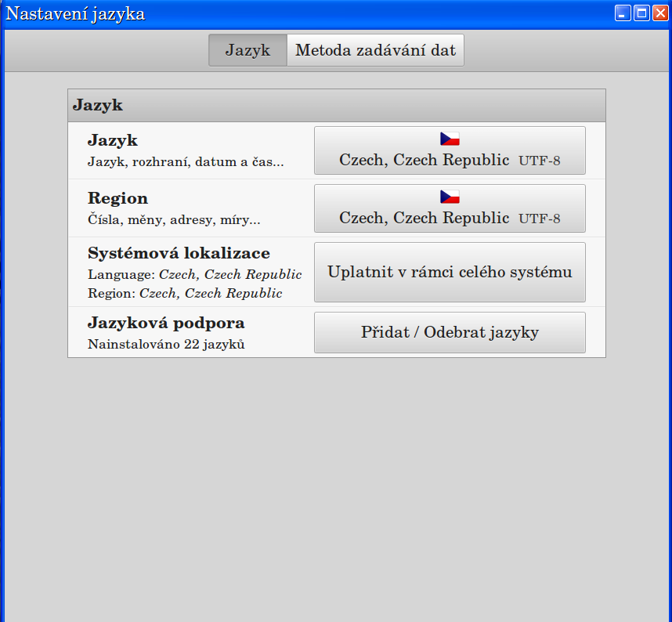Click the UTF-8 label in the Region row
The image size is (672, 622).
point(539,219)
